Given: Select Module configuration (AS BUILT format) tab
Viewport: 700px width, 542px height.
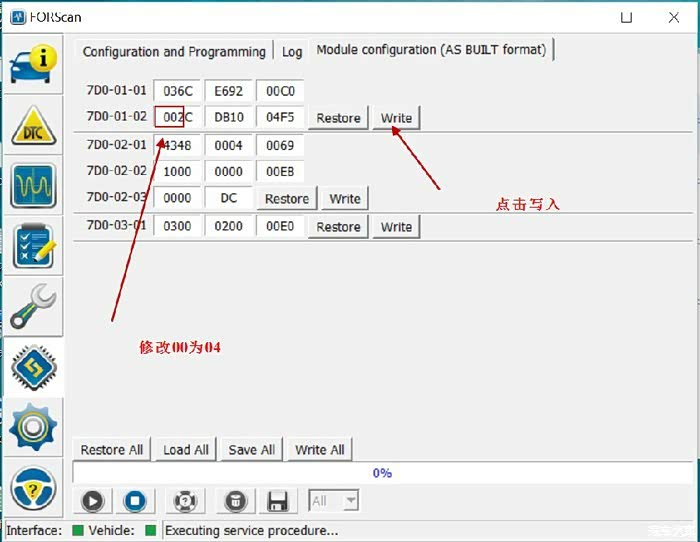Looking at the screenshot, I should (x=431, y=50).
